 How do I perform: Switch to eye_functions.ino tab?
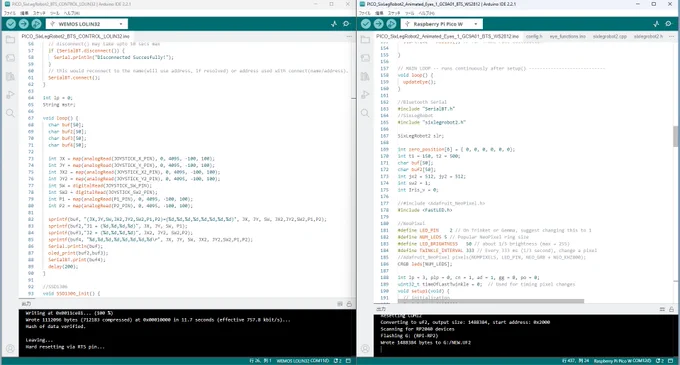(567, 36)
